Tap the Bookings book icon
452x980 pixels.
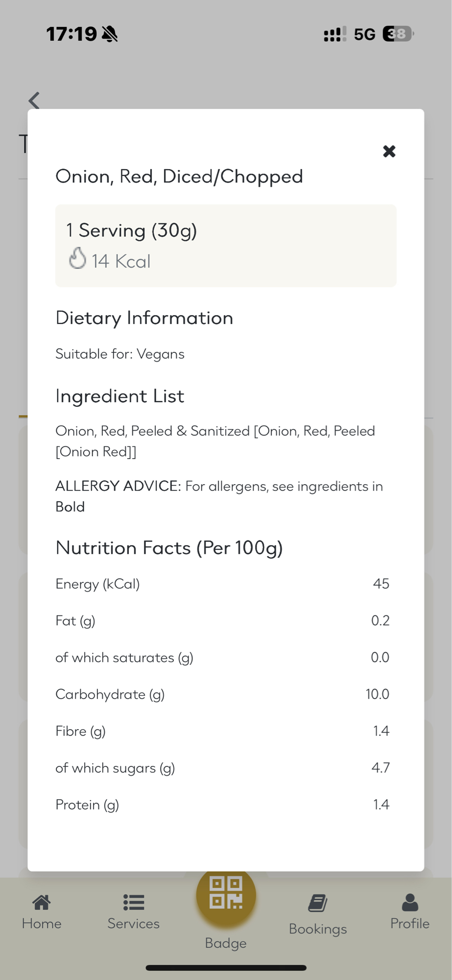tap(318, 903)
